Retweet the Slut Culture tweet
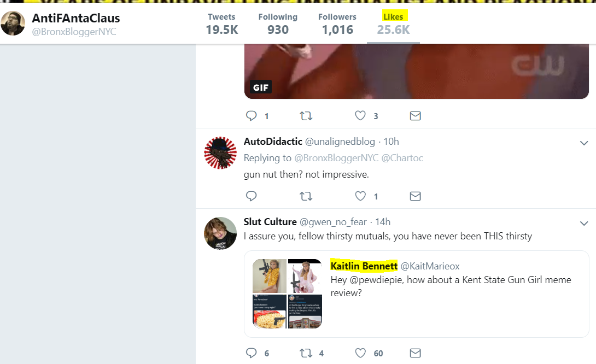This screenshot has height=364, width=596. pos(306,354)
